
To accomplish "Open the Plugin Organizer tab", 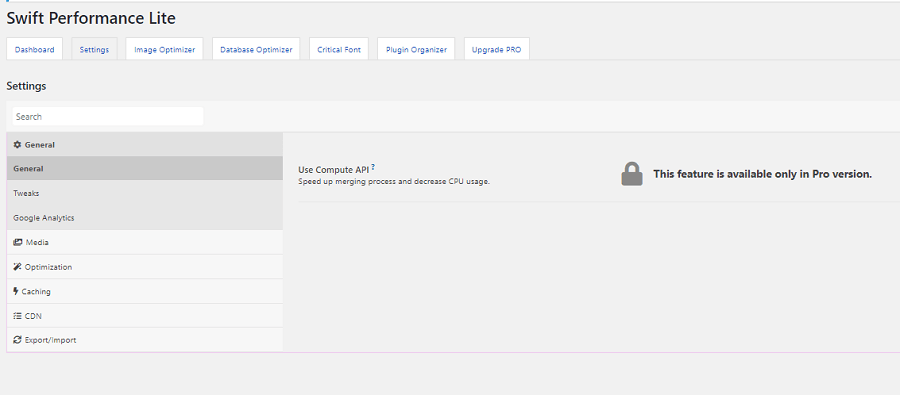I will (416, 49).
